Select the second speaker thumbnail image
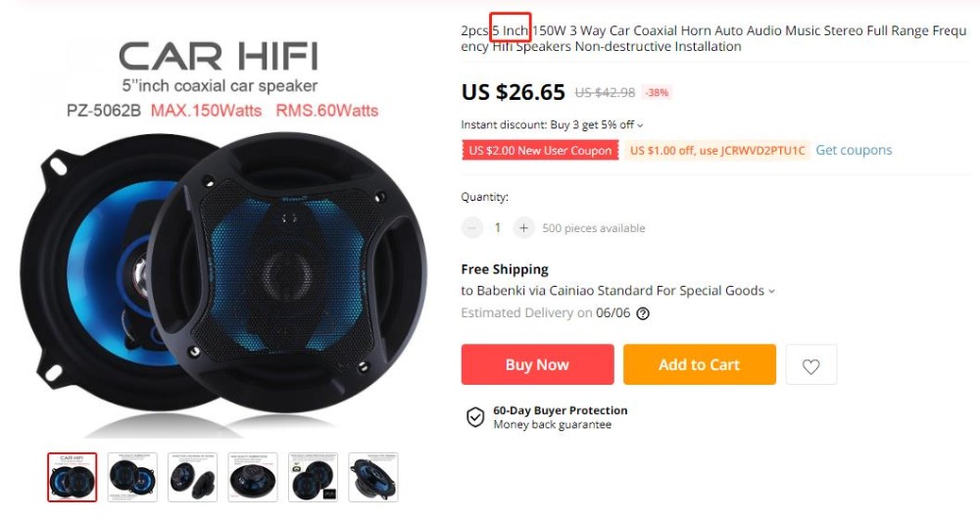This screenshot has height=518, width=980. (132, 478)
